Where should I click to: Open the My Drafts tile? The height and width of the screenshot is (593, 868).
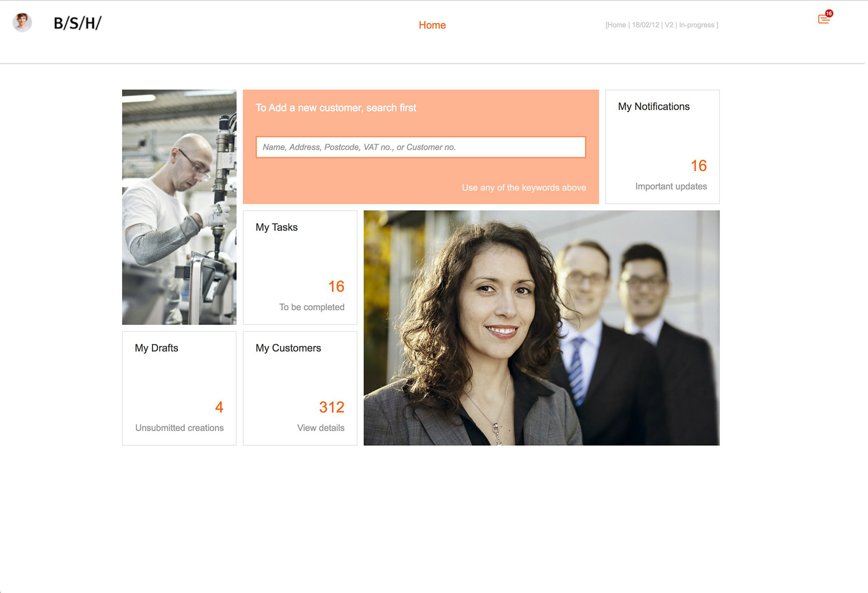pyautogui.click(x=179, y=388)
